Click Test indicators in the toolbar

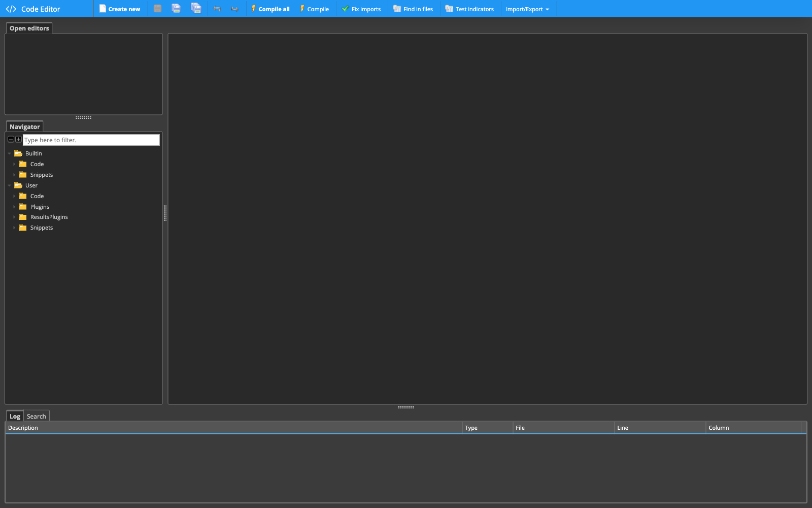pyautogui.click(x=469, y=9)
